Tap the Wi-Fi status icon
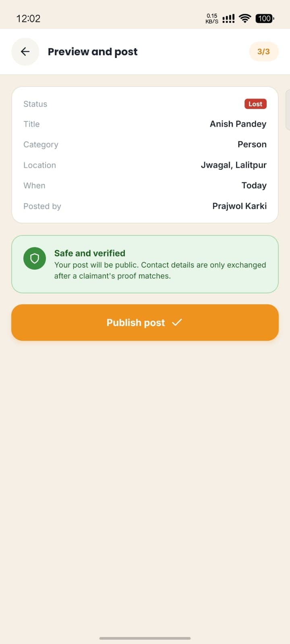The image size is (290, 644). [x=245, y=18]
